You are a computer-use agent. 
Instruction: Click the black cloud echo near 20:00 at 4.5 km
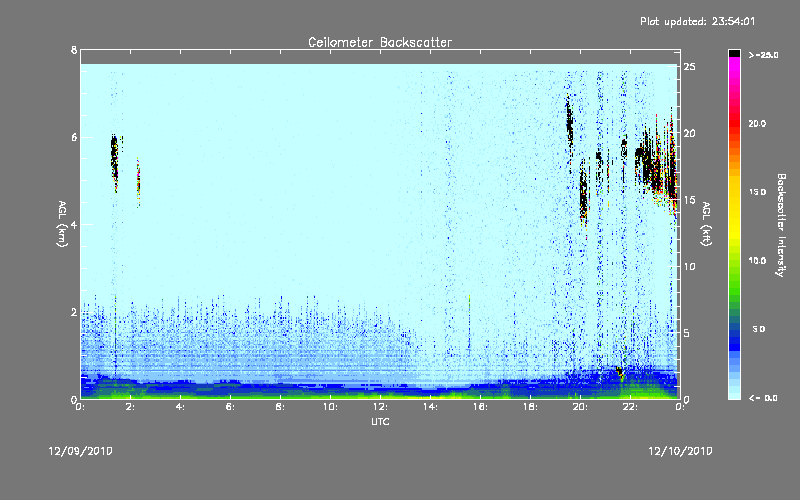[584, 194]
